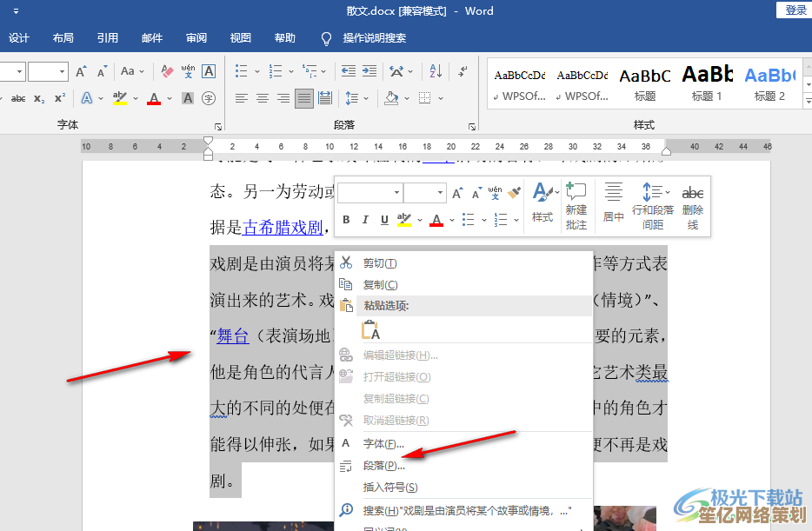
Task: Click the decrease indent icon
Action: point(349,71)
